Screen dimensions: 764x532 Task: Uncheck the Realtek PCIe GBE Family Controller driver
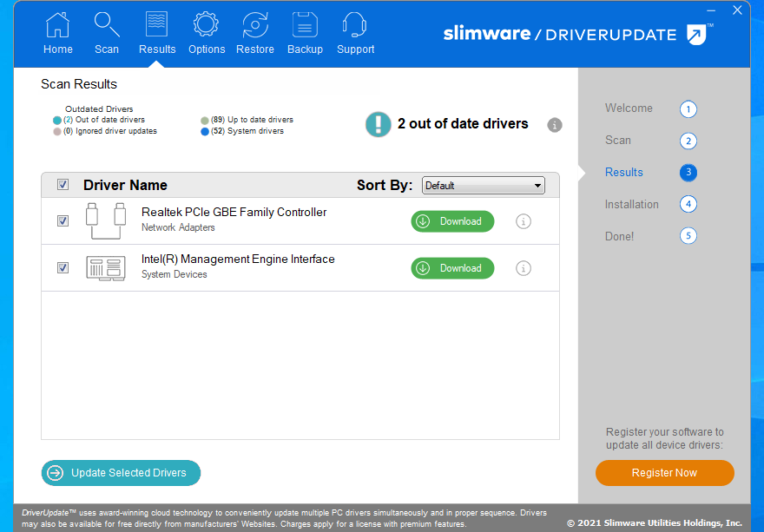coord(63,221)
